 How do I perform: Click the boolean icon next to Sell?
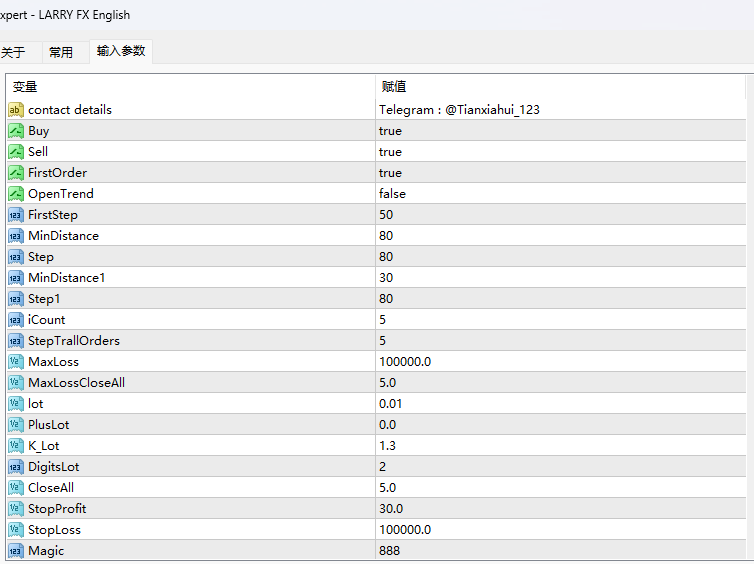(x=16, y=152)
